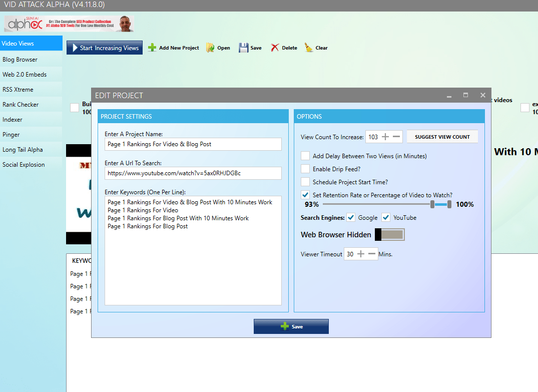Click the Project Name input field

coord(193,144)
